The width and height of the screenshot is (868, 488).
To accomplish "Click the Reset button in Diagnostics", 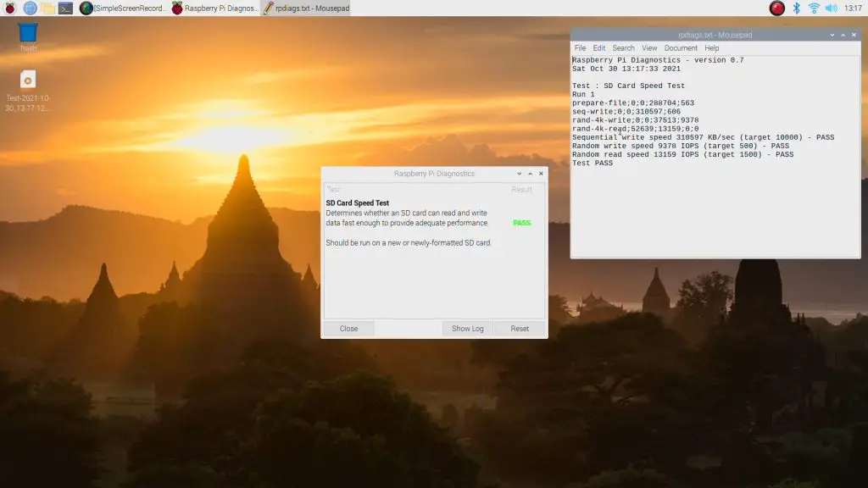I will [x=520, y=329].
